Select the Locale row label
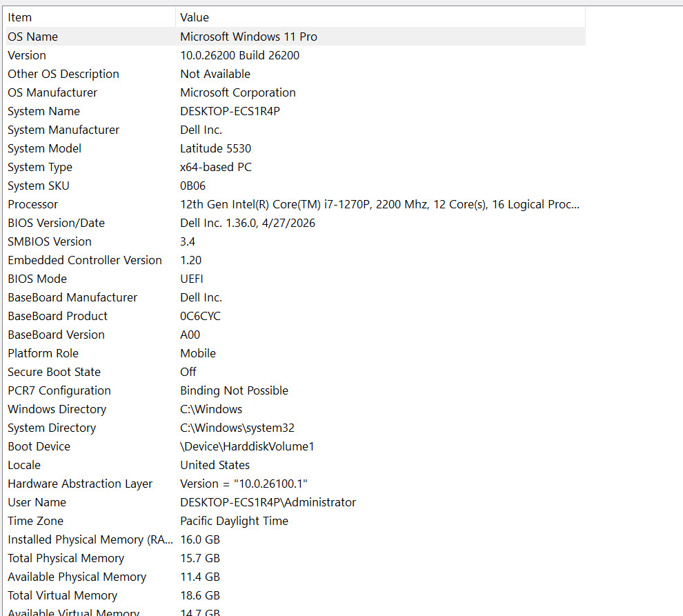 (24, 465)
